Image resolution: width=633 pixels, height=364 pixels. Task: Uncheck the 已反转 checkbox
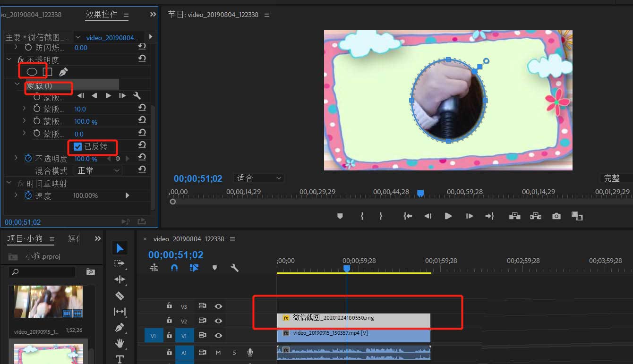pyautogui.click(x=78, y=147)
